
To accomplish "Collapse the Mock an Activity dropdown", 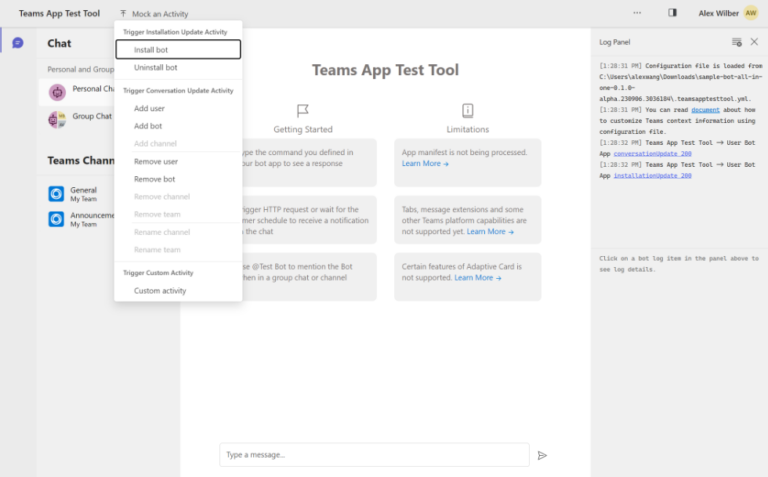I will tap(153, 14).
